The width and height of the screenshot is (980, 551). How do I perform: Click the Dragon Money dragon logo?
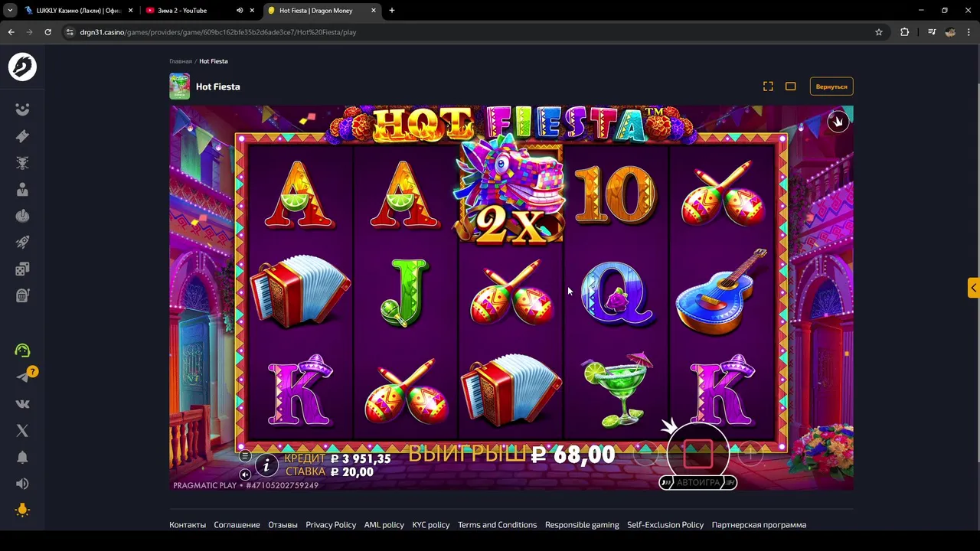[22, 67]
